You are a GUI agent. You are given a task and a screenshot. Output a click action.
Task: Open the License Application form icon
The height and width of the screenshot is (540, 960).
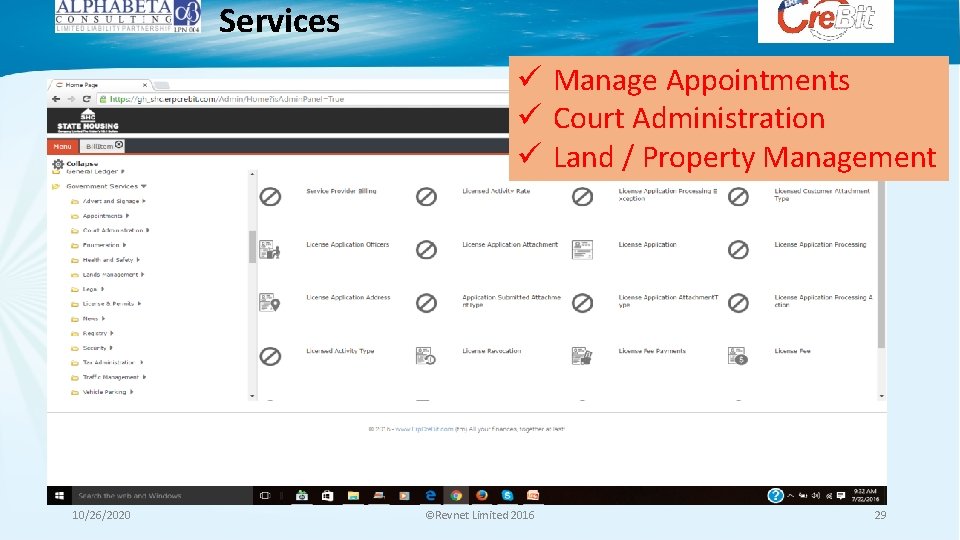[x=582, y=249]
